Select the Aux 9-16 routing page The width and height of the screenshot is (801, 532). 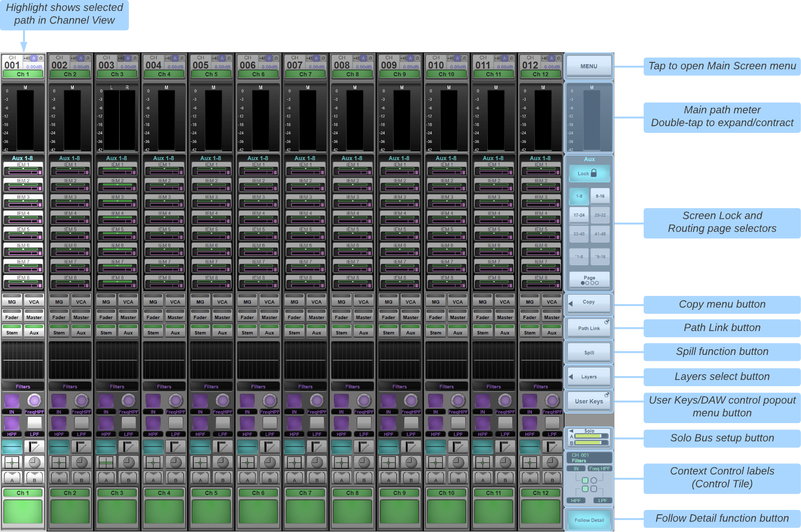[x=600, y=196]
